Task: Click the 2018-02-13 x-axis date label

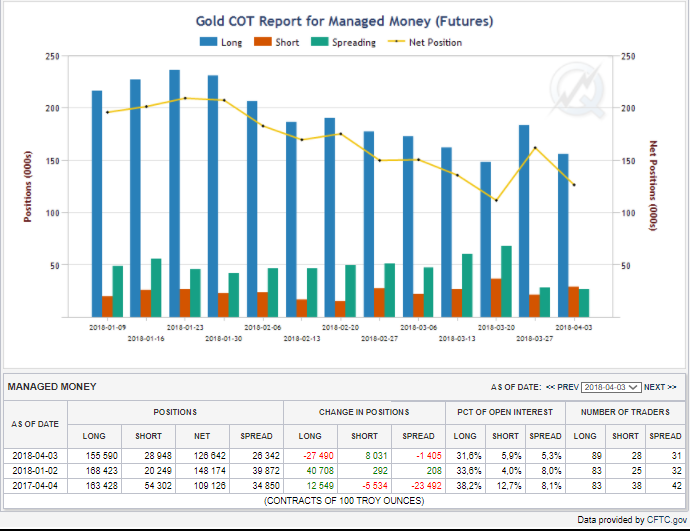Action: click(x=302, y=339)
